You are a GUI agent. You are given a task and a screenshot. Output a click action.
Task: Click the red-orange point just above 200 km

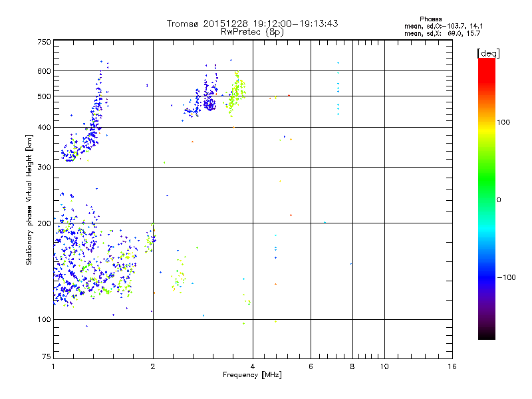(291, 215)
